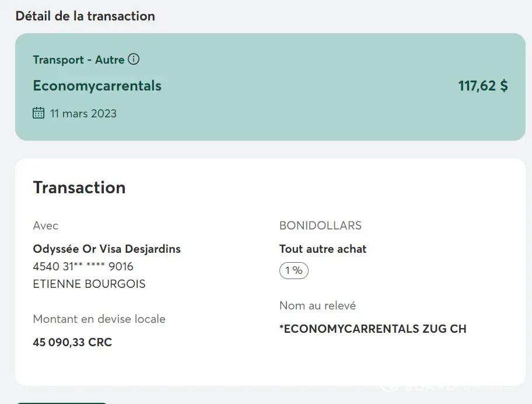Click the Economycarrentals merchant name
This screenshot has height=404, width=532.
[97, 86]
